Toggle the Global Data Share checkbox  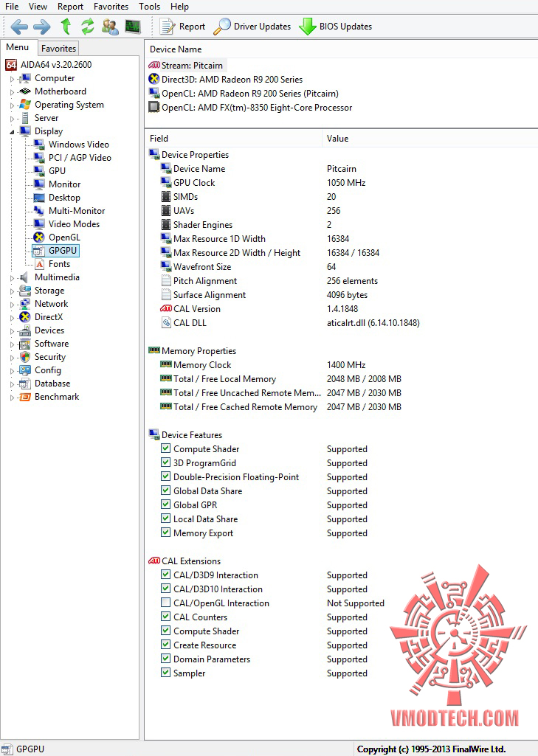pyautogui.click(x=165, y=490)
